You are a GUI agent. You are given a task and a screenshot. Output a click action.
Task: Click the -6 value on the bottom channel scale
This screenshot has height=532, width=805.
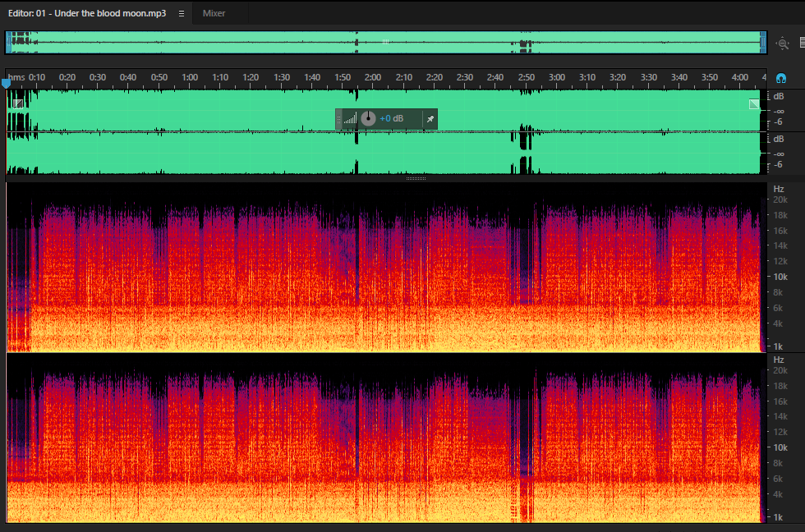779,164
